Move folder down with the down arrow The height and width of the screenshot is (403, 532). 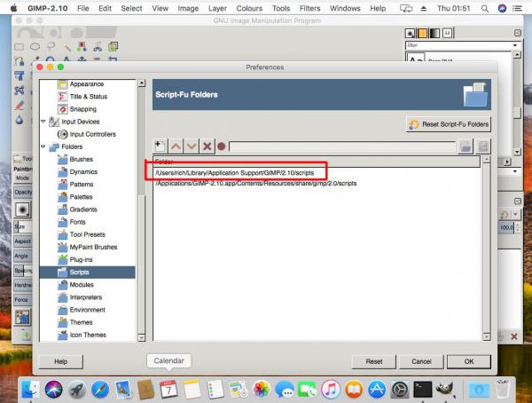[x=192, y=146]
